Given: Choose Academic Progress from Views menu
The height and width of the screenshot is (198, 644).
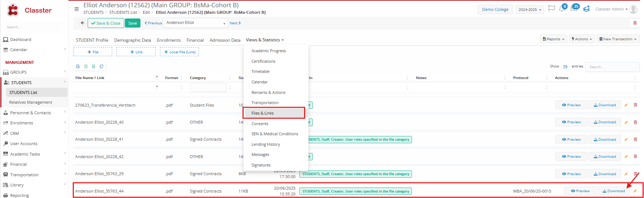Looking at the screenshot, I should [x=268, y=51].
